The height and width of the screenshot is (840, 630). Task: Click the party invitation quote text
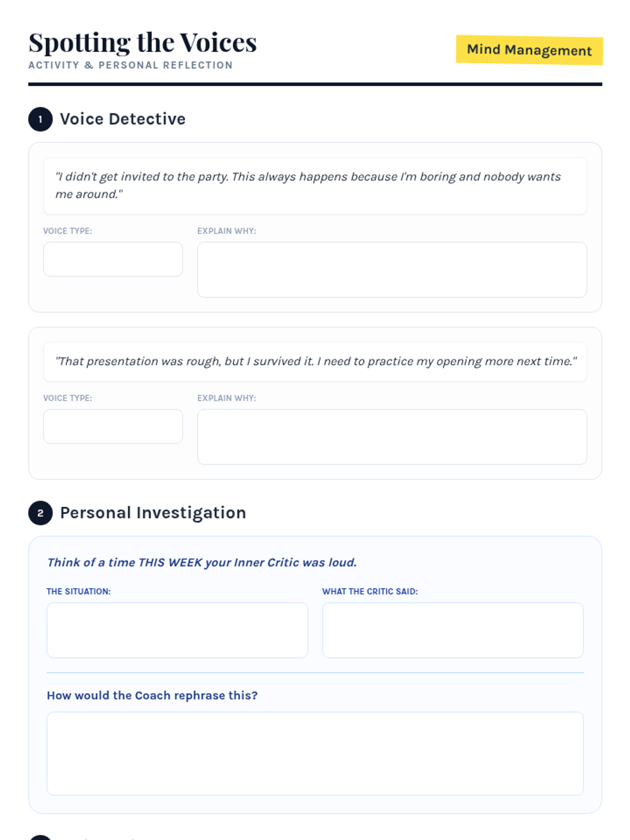tap(308, 185)
